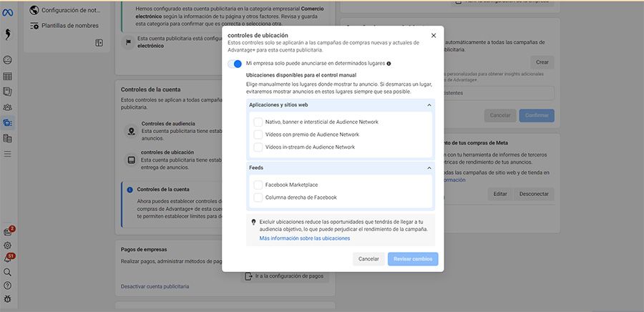Check Nativo, banner e intersticial de Audience Network
Screen dimensions: 644x312
pyautogui.click(x=258, y=122)
